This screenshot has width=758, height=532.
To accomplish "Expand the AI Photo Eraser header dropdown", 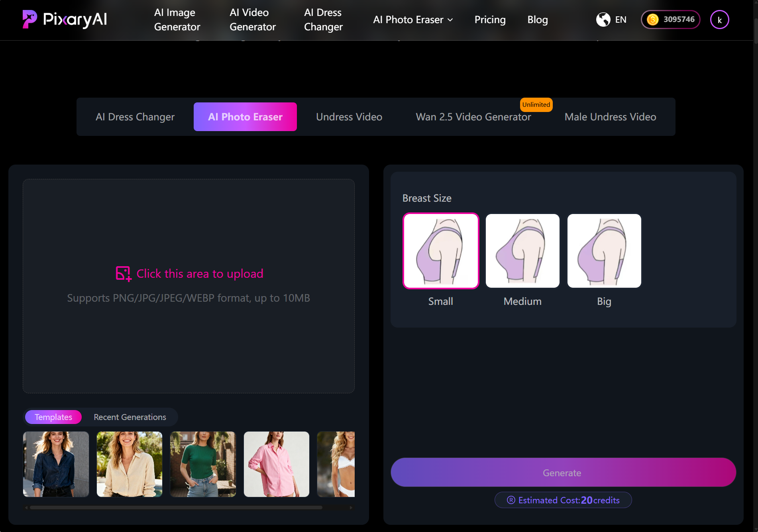I will point(413,20).
